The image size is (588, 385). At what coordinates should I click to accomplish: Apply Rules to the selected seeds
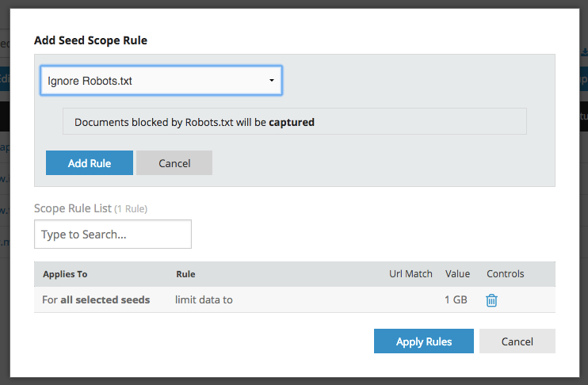(423, 341)
